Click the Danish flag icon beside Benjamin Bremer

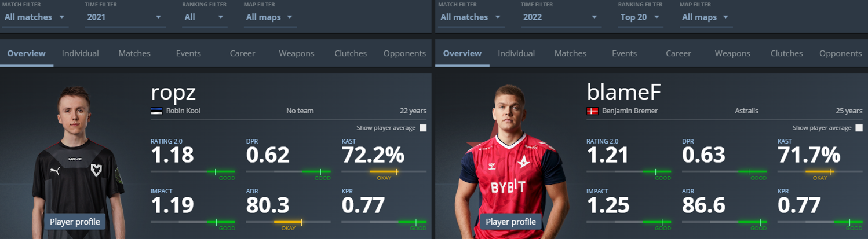point(592,111)
